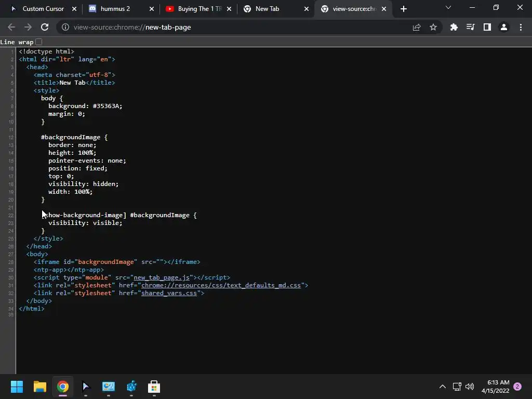Open the Windows Start menu
This screenshot has width=532, height=399.
click(17, 387)
